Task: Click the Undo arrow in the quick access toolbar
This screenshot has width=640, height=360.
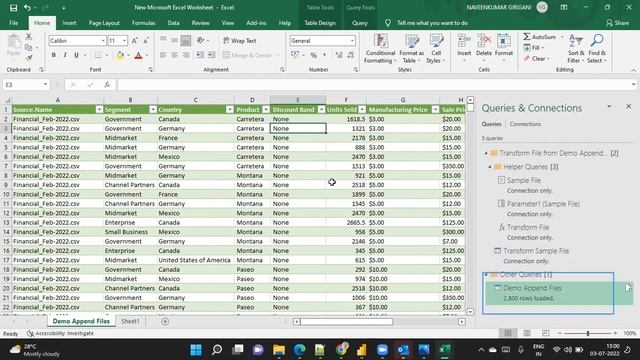Action: tap(27, 8)
